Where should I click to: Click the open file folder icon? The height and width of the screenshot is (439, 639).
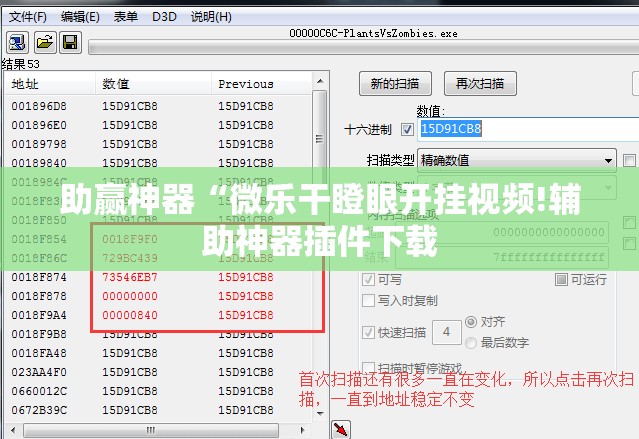click(x=44, y=42)
